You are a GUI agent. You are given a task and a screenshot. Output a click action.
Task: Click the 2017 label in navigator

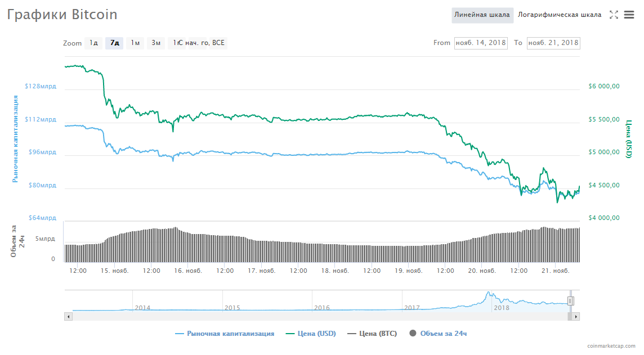pos(412,307)
